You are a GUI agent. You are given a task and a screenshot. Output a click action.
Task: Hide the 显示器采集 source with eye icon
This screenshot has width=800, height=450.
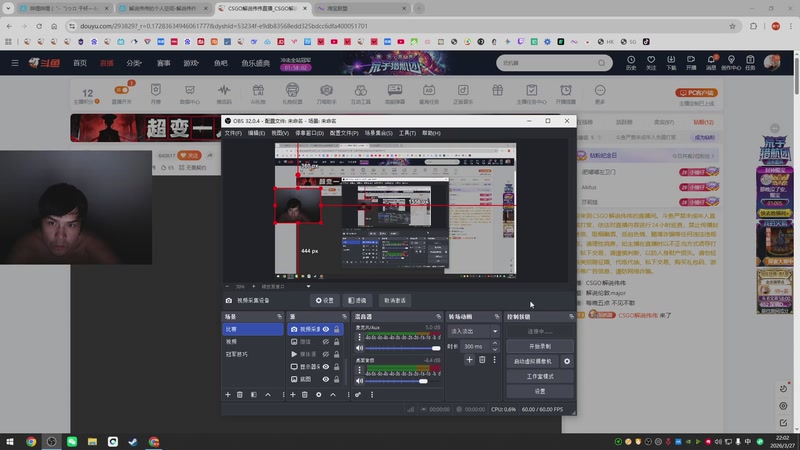pyautogui.click(x=326, y=366)
